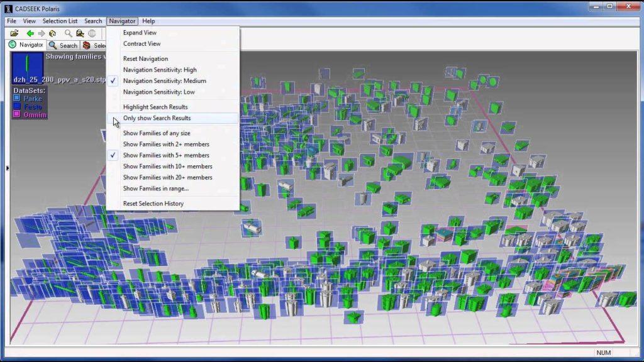Screen dimensions: 644x362
Task: Click the Festo dataset color swatch
Action: click(17, 107)
